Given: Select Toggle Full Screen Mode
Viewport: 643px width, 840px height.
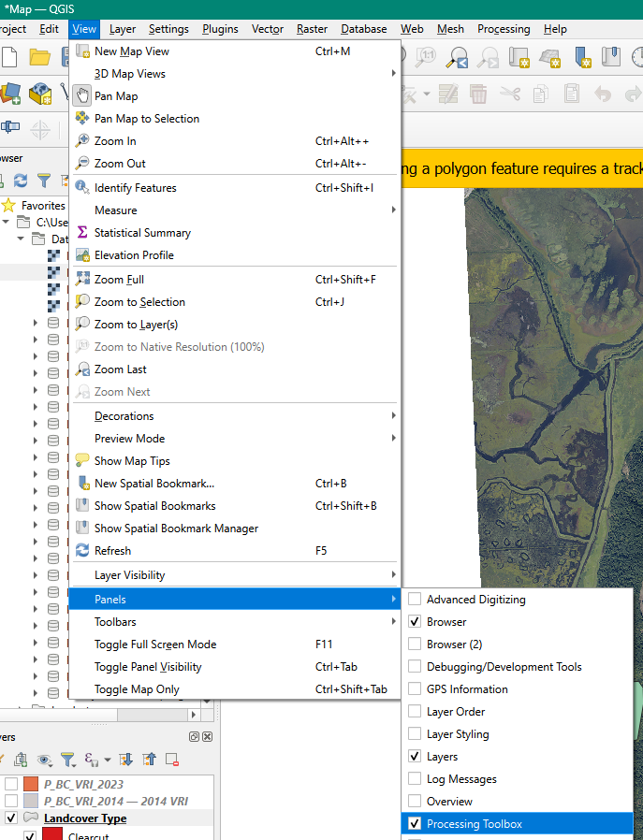Looking at the screenshot, I should coord(155,644).
